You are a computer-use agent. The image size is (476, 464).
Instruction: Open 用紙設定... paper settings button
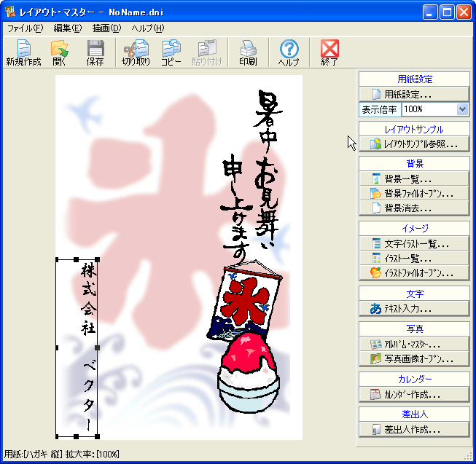(414, 94)
